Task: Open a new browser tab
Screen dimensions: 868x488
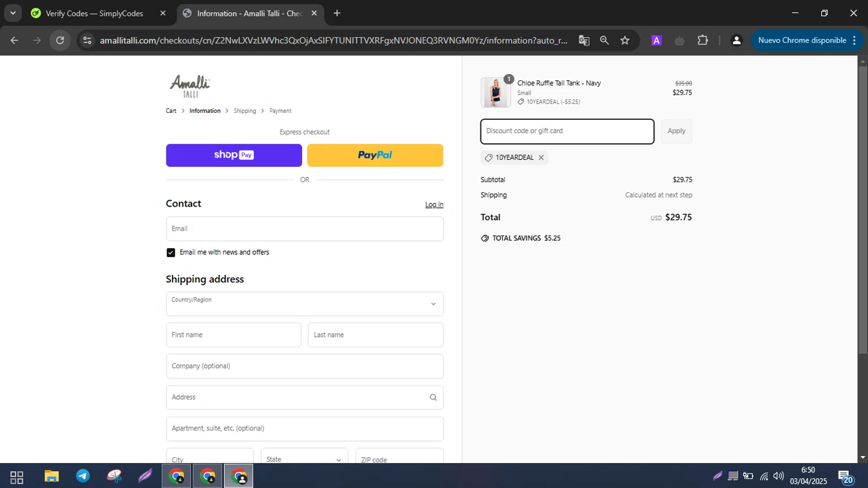Action: tap(337, 13)
